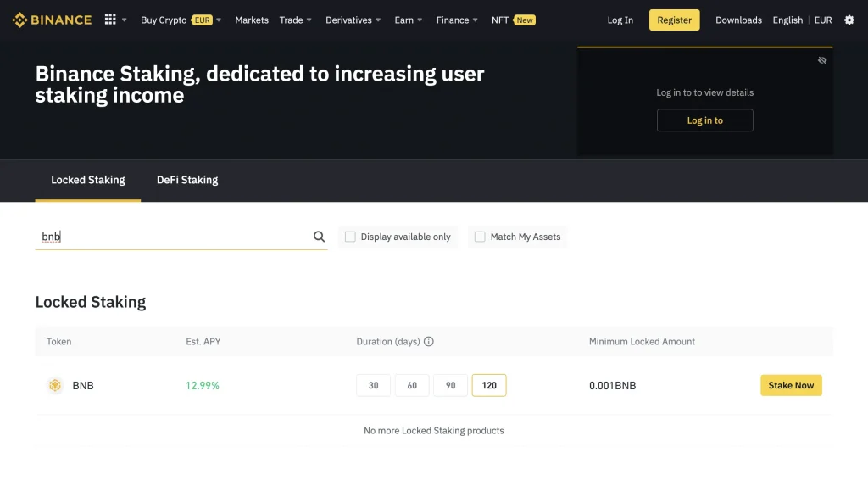Image resolution: width=868 pixels, height=486 pixels.
Task: Open the apps grid menu icon
Action: pyautogui.click(x=110, y=20)
